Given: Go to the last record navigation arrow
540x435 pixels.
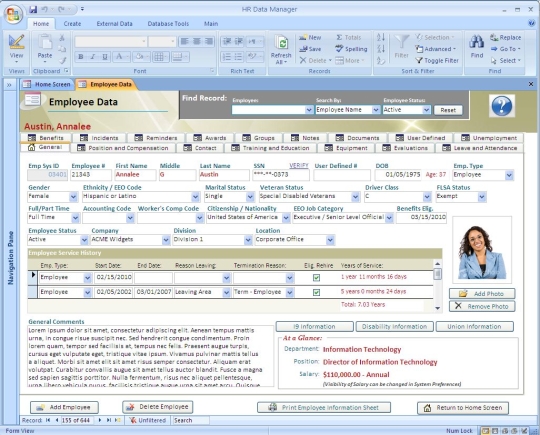Looking at the screenshot, I should coord(109,420).
